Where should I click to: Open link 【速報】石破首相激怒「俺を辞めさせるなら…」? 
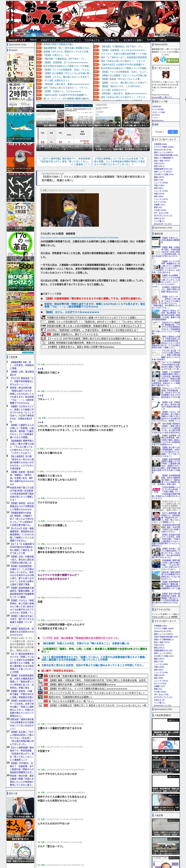point(93,299)
